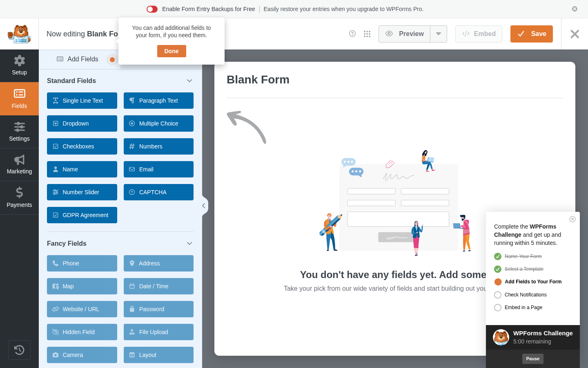Enable Form Entry Backups toggle

(152, 9)
